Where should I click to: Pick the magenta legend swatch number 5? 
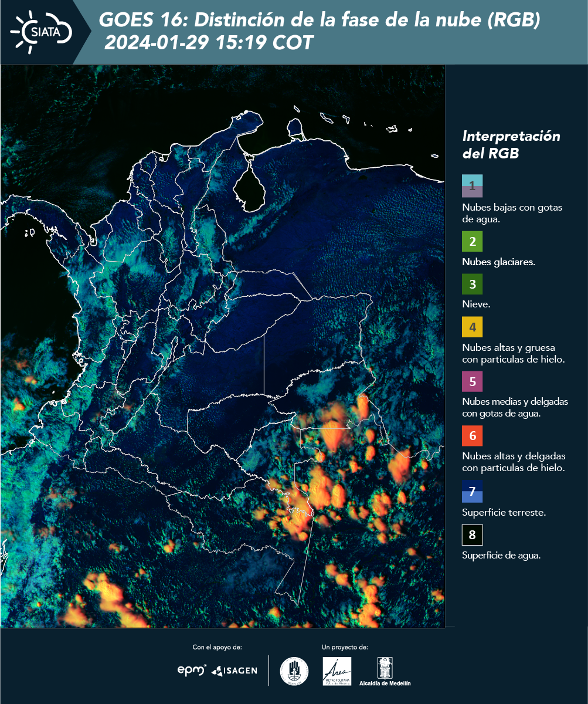472,382
